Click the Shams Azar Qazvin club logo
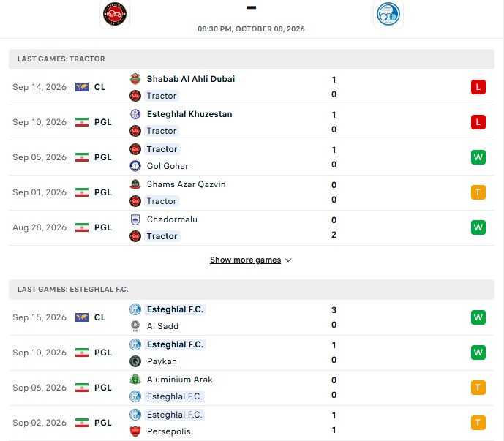The height and width of the screenshot is (441, 504). point(135,184)
